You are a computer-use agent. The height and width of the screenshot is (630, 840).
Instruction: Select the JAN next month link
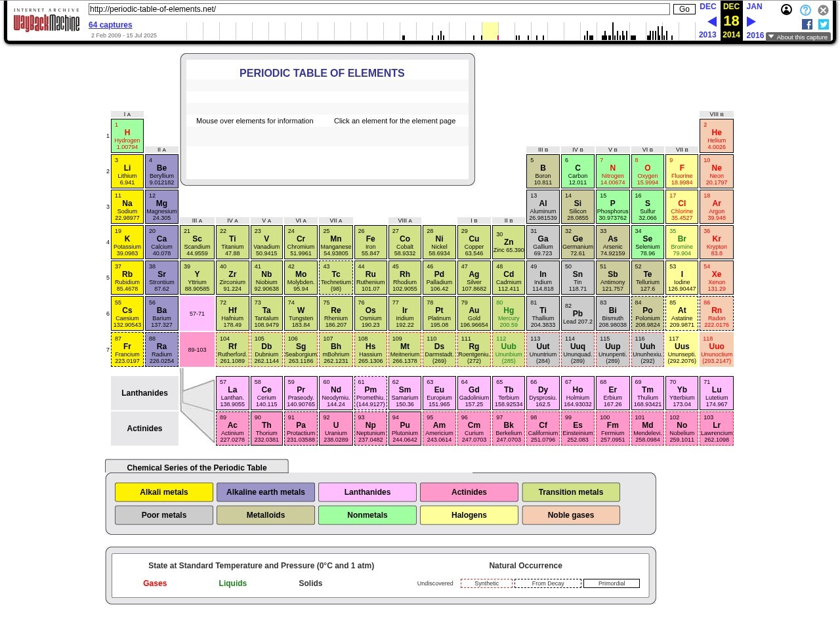point(755,7)
